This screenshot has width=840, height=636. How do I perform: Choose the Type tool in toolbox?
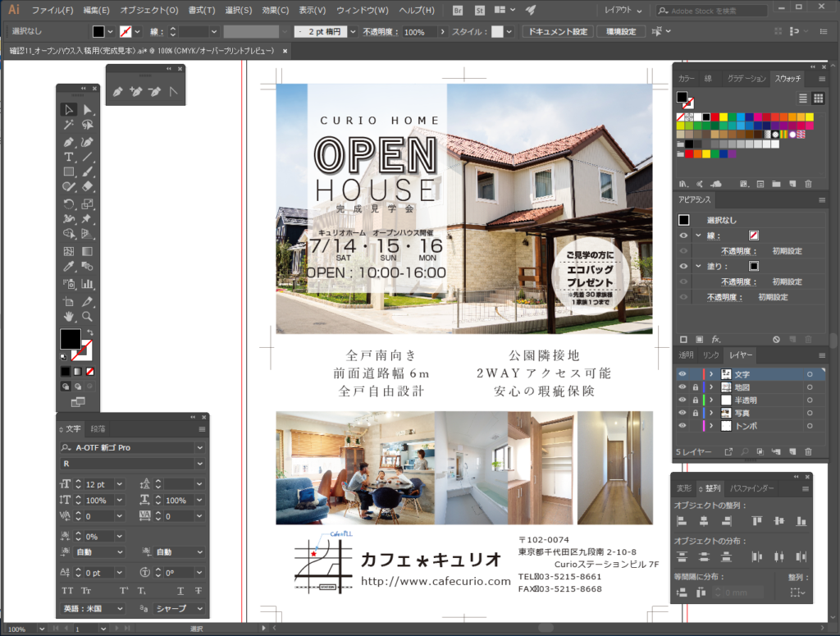pos(69,157)
